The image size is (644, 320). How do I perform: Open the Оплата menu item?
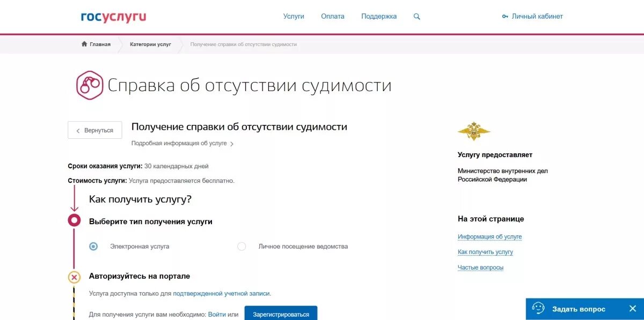tap(333, 17)
